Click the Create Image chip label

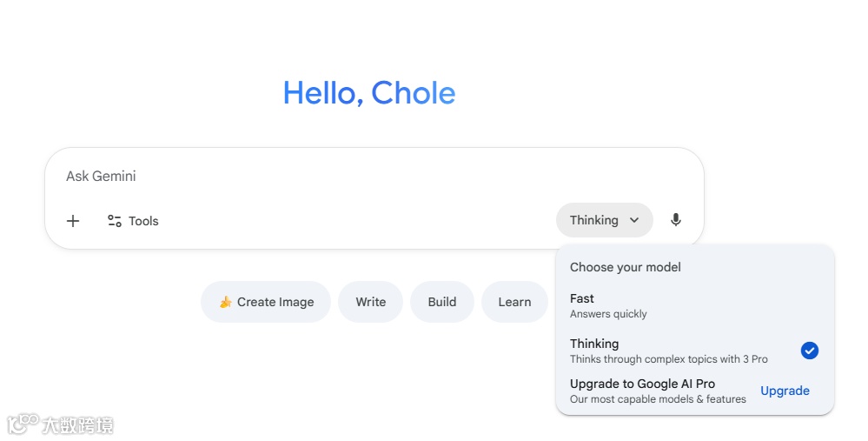[275, 302]
